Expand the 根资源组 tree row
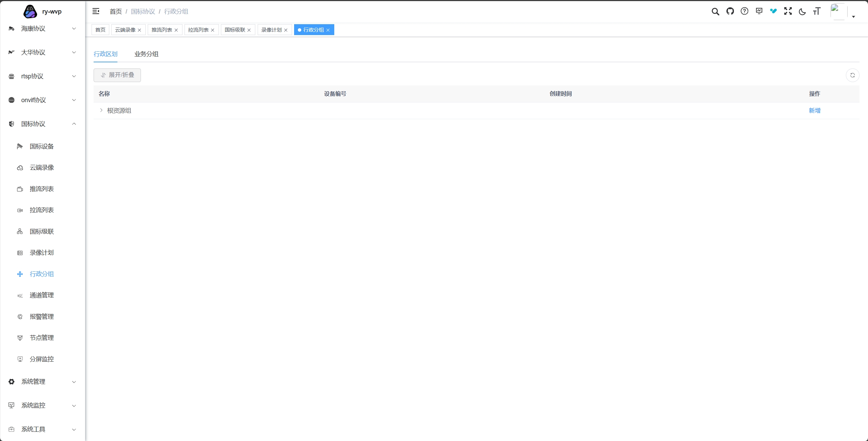868x441 pixels. pyautogui.click(x=101, y=110)
